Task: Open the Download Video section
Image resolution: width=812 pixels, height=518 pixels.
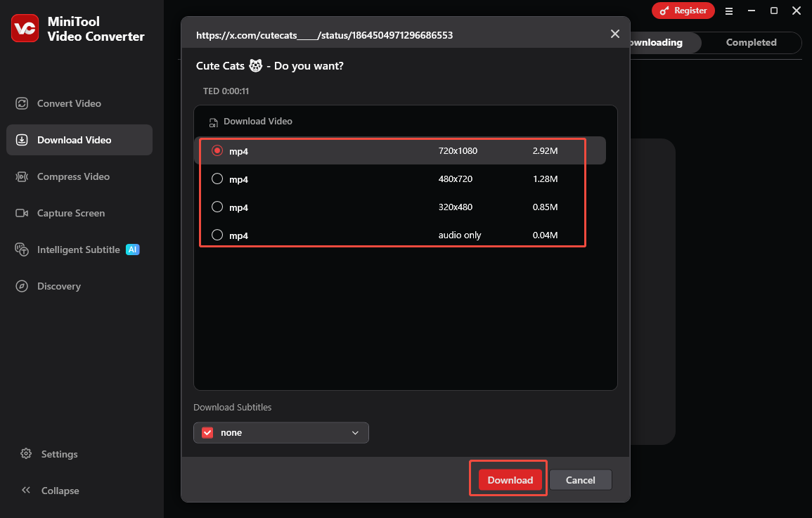Action: 73,140
